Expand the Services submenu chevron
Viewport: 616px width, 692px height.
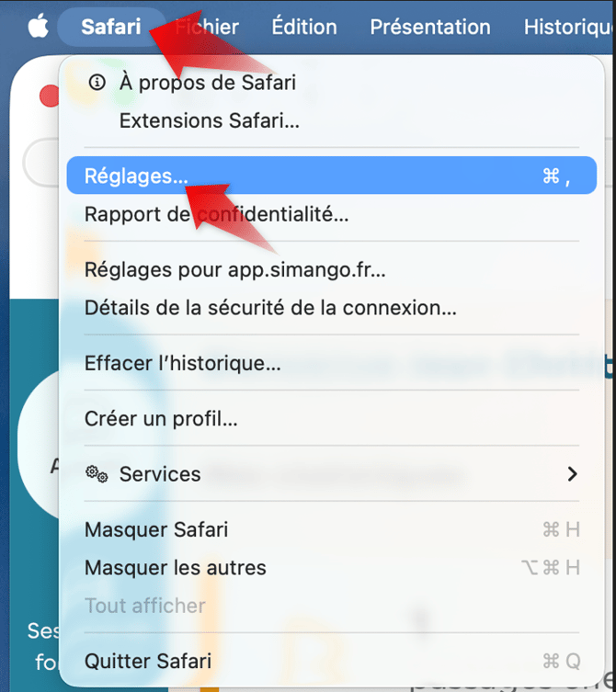point(572,474)
